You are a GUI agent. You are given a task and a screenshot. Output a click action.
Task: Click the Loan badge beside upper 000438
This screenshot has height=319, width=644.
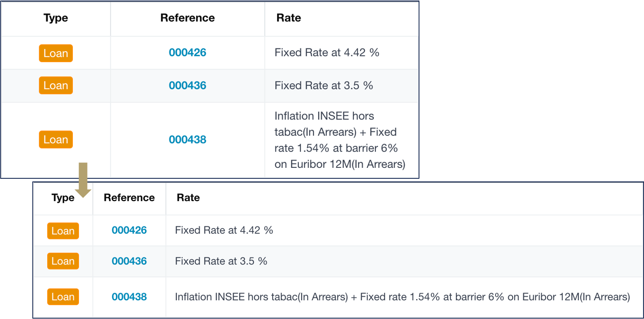tap(56, 139)
